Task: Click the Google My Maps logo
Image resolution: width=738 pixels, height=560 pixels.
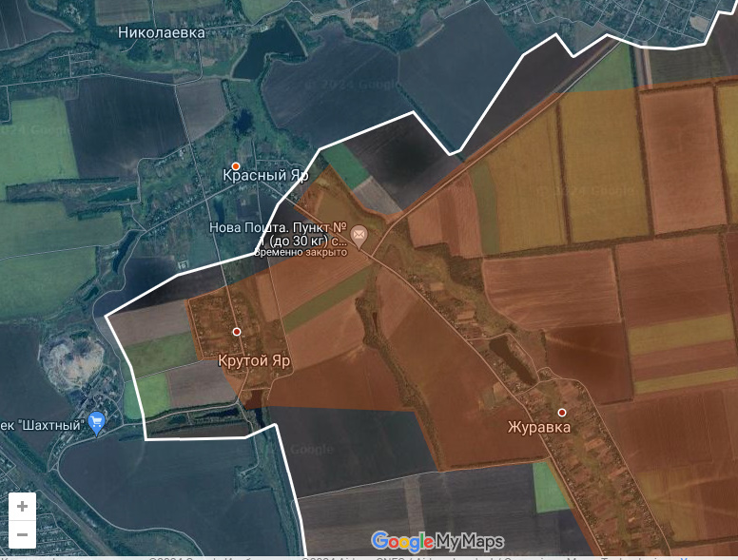Action: point(437,541)
